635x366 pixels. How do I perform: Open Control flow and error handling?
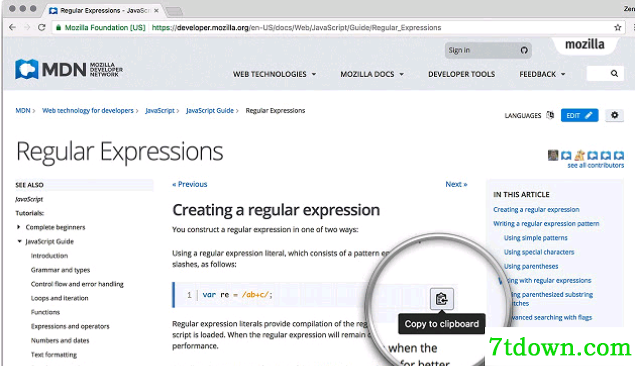(77, 284)
